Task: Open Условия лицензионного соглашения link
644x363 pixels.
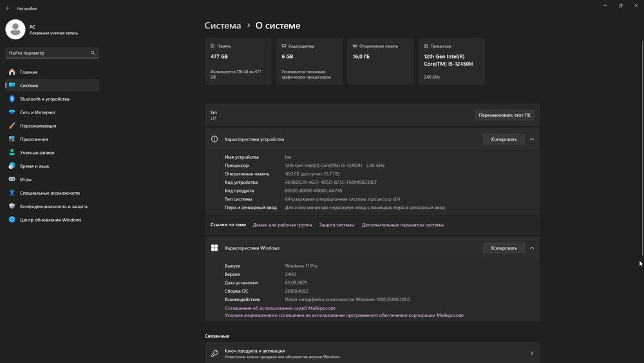Action: 344,315
